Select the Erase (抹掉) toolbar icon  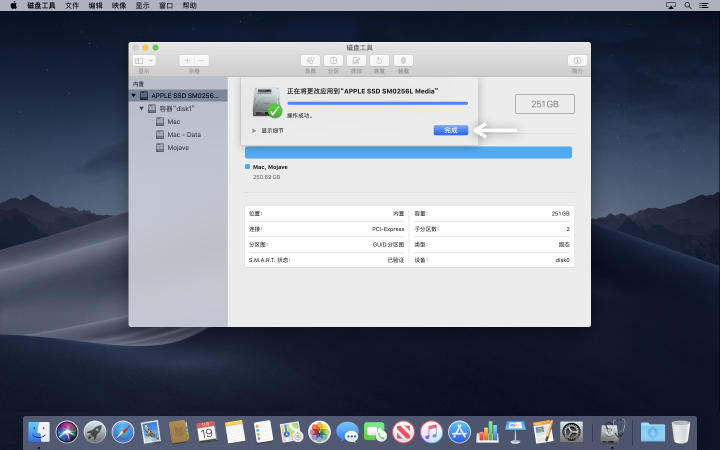pyautogui.click(x=356, y=61)
